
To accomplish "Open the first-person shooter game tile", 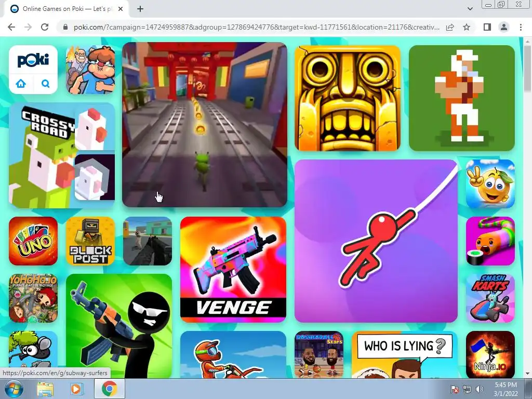I will point(148,241).
